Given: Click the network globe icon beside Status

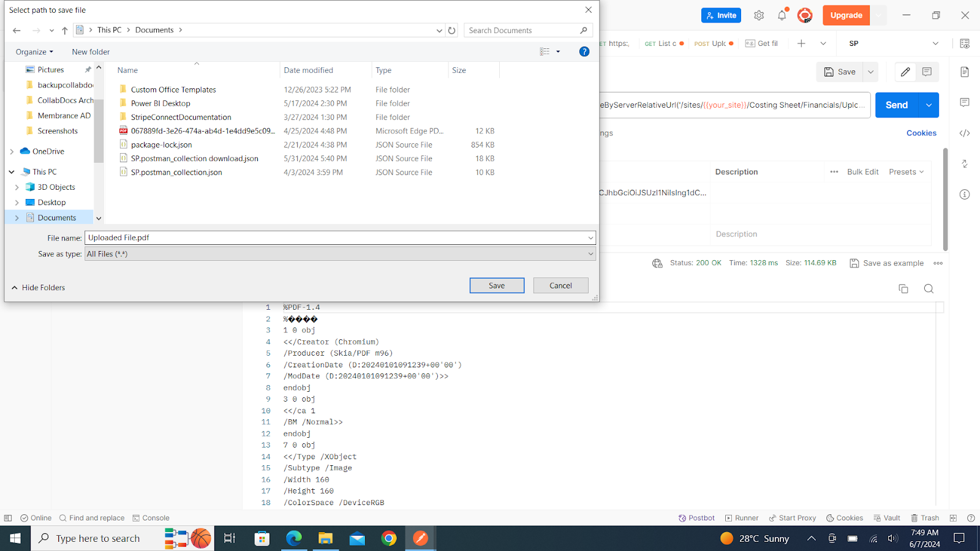Looking at the screenshot, I should [657, 263].
